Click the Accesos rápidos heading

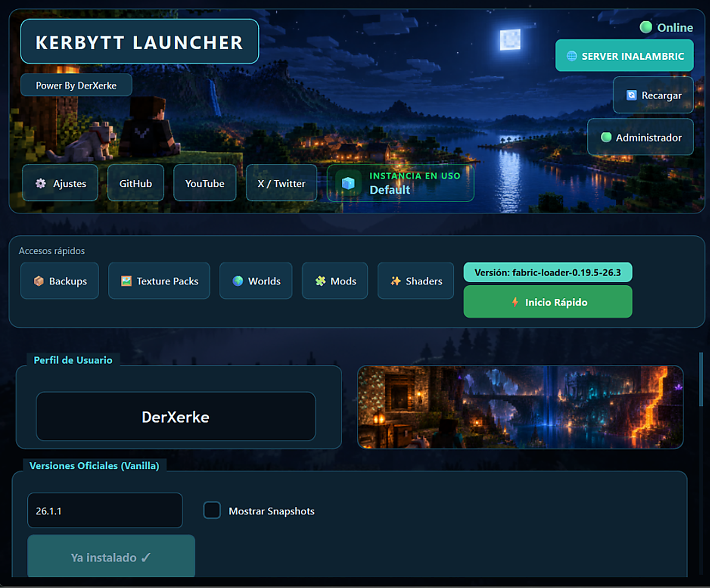[x=52, y=251]
